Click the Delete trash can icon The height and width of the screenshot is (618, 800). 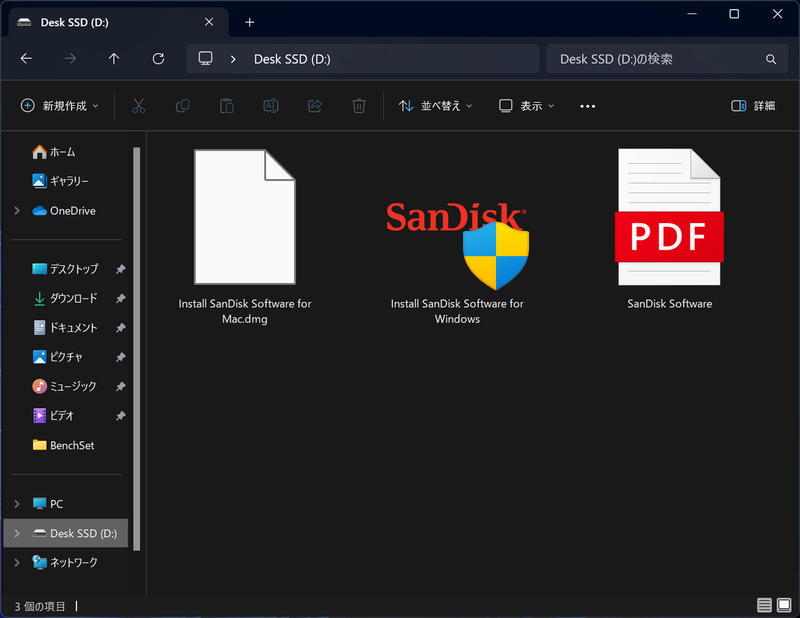click(x=359, y=106)
